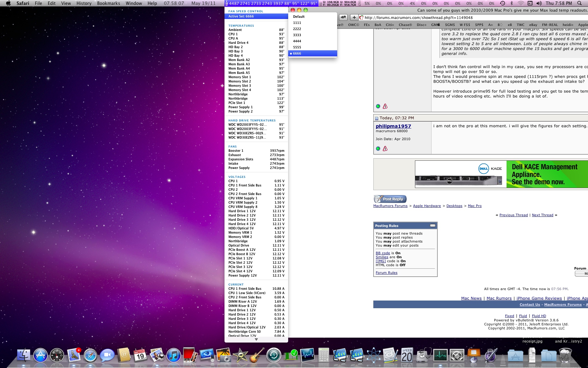
Task: Open the Fluid HD style link
Action: [x=539, y=316]
